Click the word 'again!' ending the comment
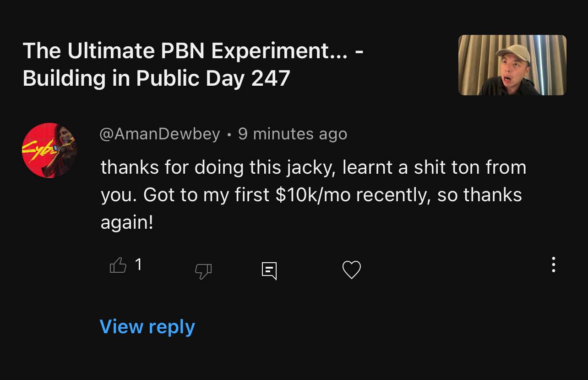Viewport: 588px width, 380px height. pos(127,223)
